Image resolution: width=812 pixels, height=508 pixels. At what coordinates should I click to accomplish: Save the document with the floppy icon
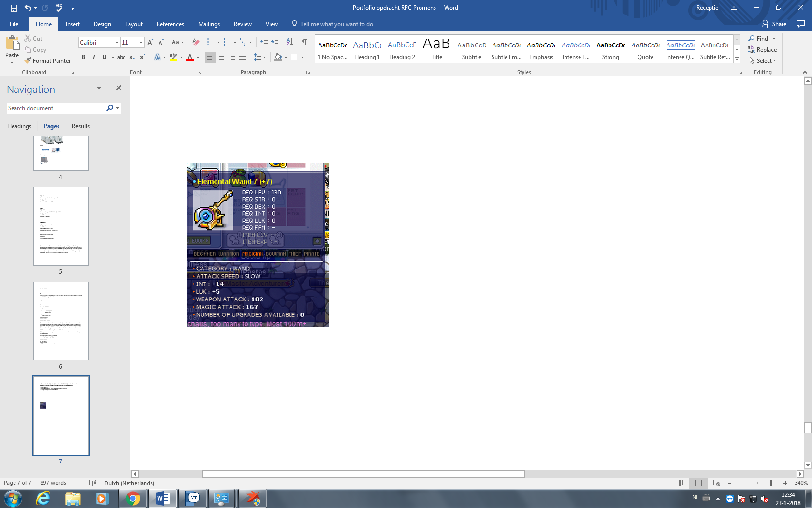14,8
